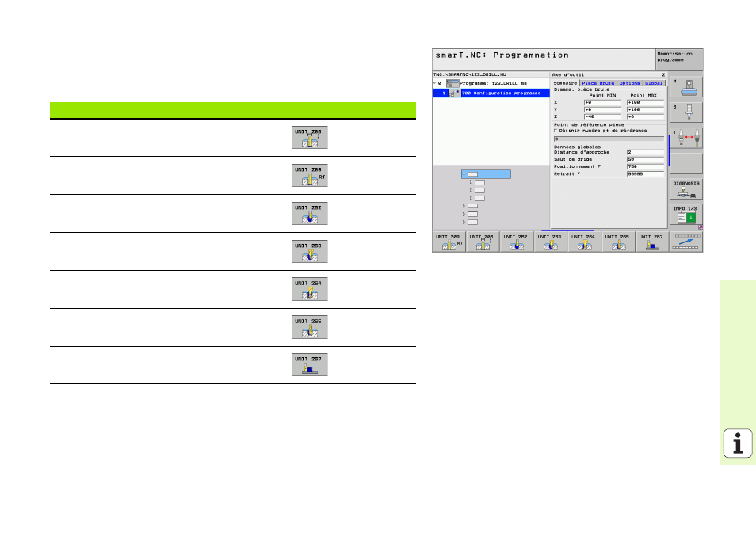Click the 'Données globales' group label

pyautogui.click(x=577, y=147)
